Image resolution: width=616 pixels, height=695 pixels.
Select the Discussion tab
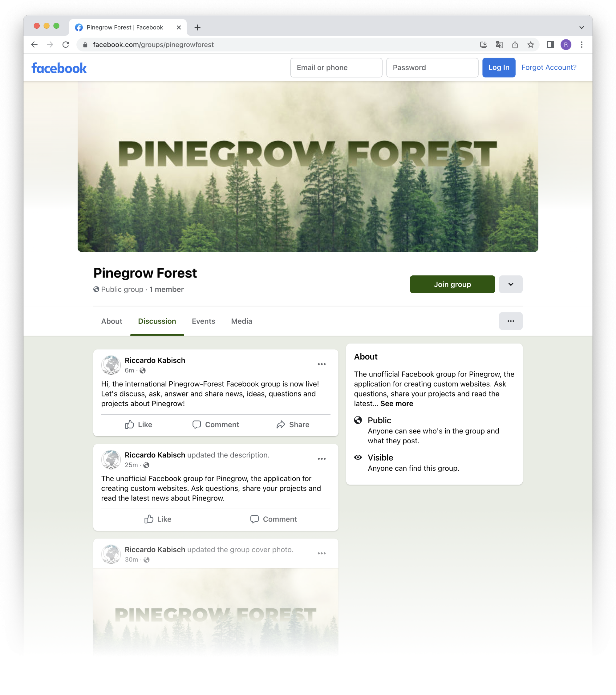(x=157, y=321)
